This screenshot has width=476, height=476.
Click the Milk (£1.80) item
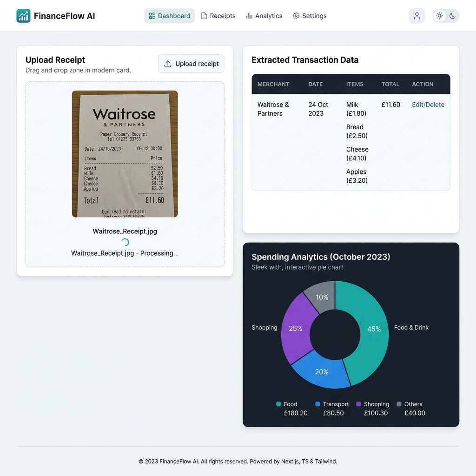[357, 109]
